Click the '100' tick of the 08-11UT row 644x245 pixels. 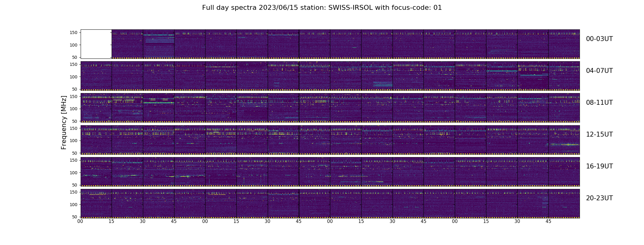point(74,109)
